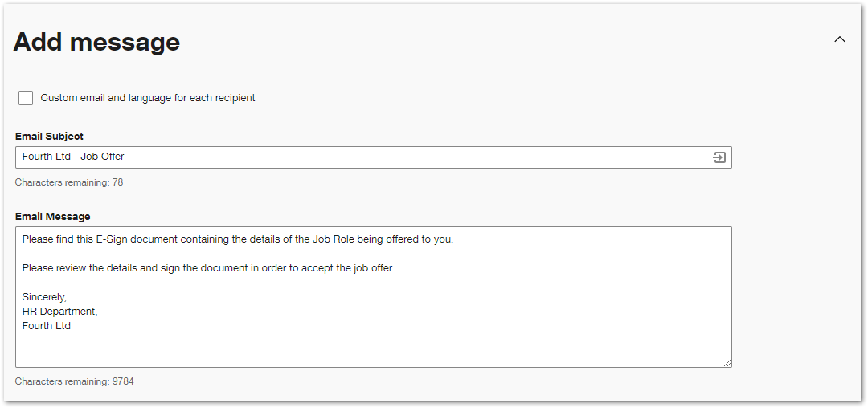Place cursor after 'Fourth Ltd' signature line
This screenshot has width=868, height=408.
pos(72,326)
